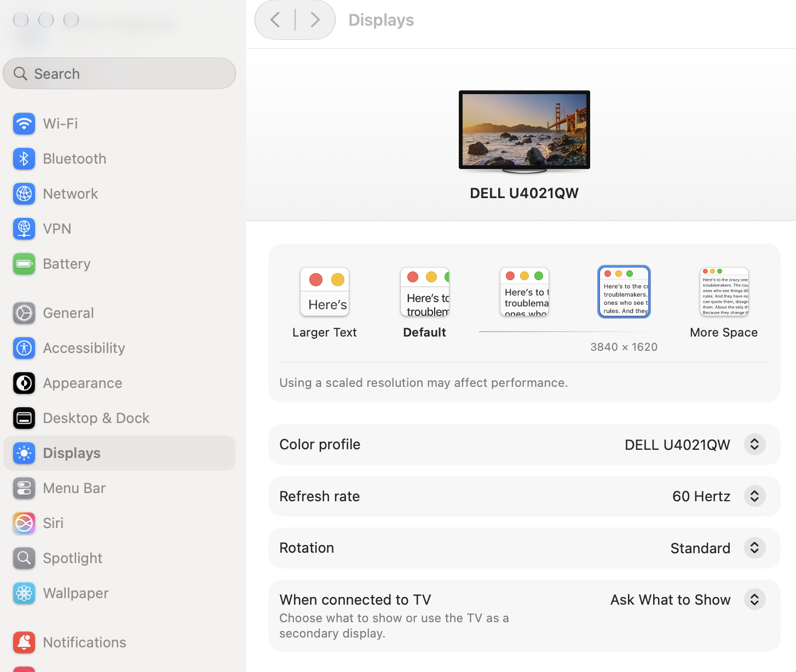Open Wi-Fi settings pane
This screenshot has height=672, width=796.
(119, 124)
